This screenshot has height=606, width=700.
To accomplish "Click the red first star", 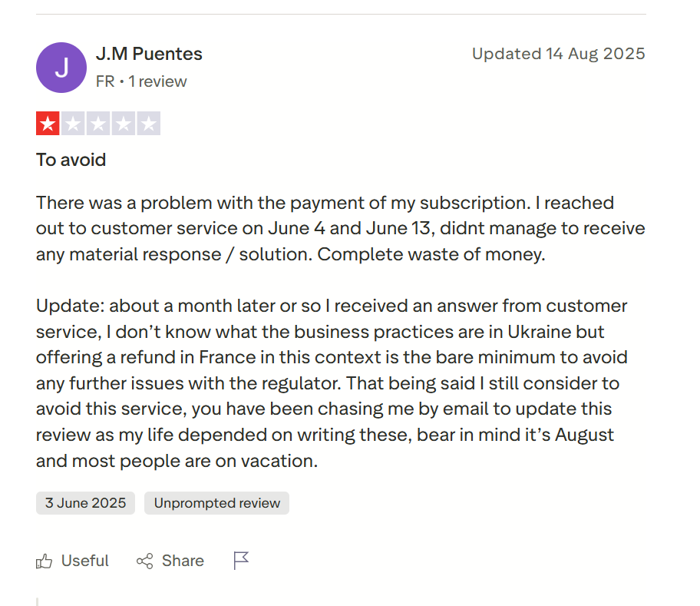I will pyautogui.click(x=48, y=124).
